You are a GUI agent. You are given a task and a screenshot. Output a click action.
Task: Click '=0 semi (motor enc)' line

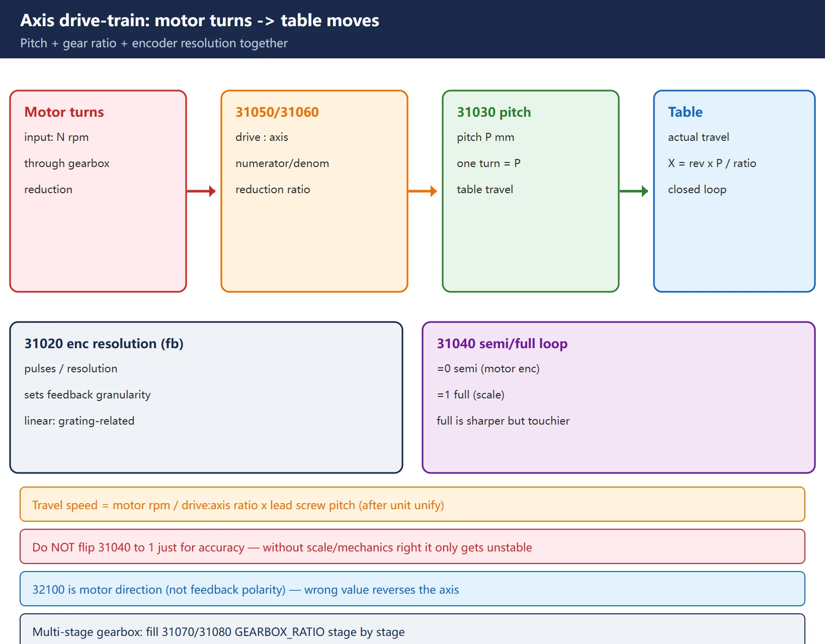488,368
